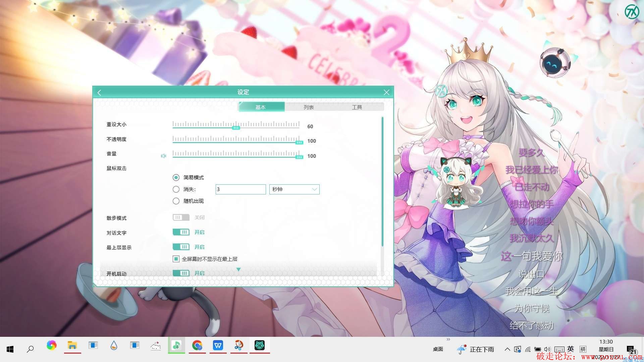Uncheck 全屏幕时不显示在最上层 checkbox
Image resolution: width=644 pixels, height=362 pixels.
[176, 259]
